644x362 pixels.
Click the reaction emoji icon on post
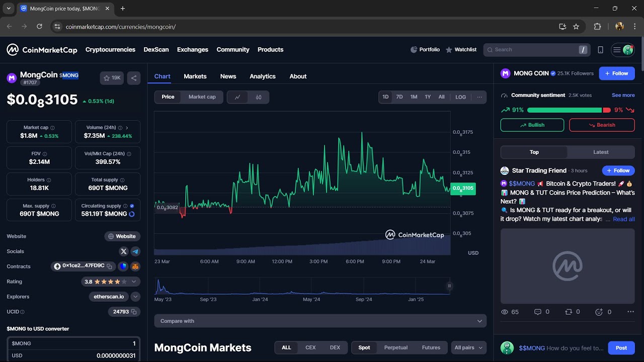[x=599, y=312]
